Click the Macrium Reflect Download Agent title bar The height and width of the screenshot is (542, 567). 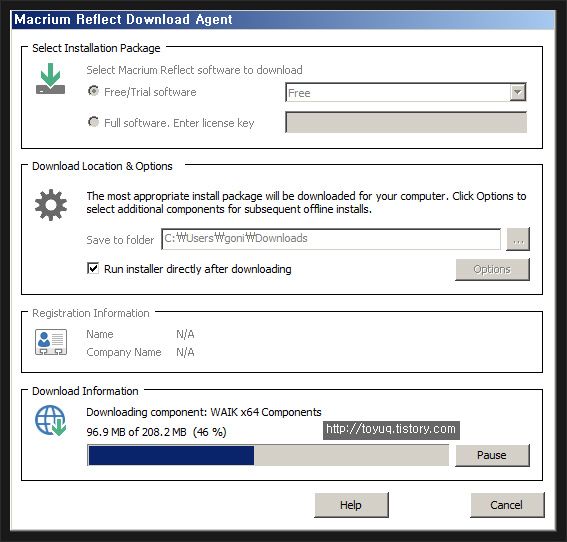tap(283, 20)
